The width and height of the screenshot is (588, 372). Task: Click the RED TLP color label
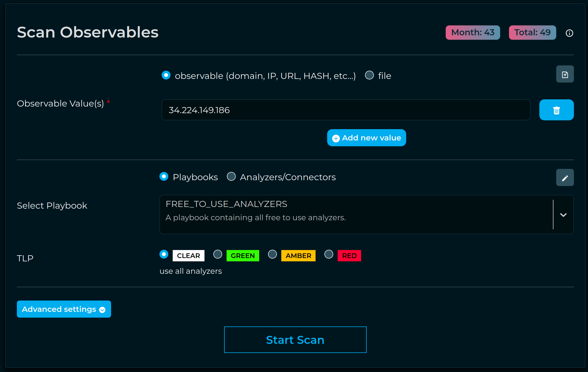(x=349, y=256)
